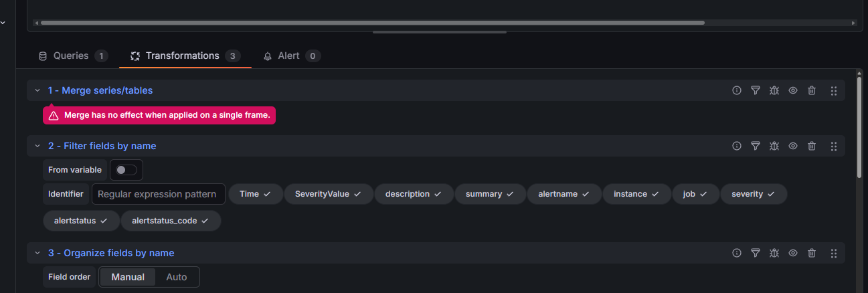This screenshot has width=868, height=293.
Task: Disable the Merge series/tables transformation via eye icon
Action: tap(793, 90)
